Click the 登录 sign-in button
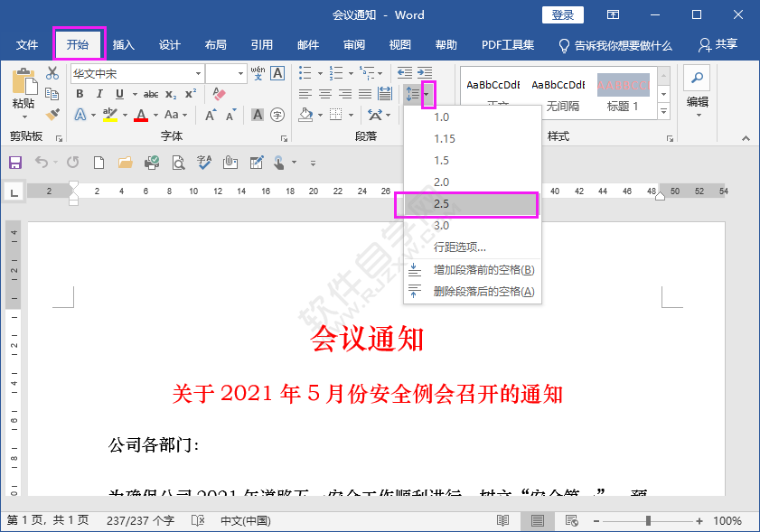This screenshot has width=760, height=532. click(x=563, y=15)
